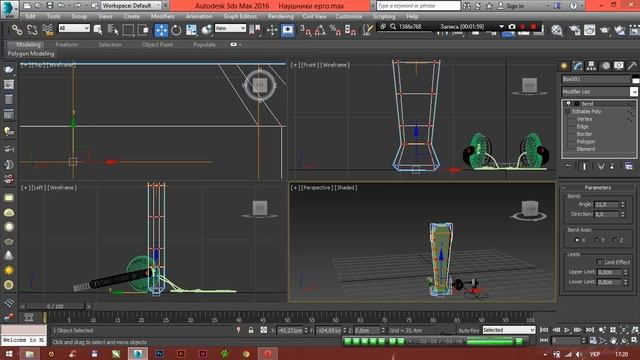Screen dimensions: 640x360
Task: Click the Select and Place tool
Action: coord(207,30)
